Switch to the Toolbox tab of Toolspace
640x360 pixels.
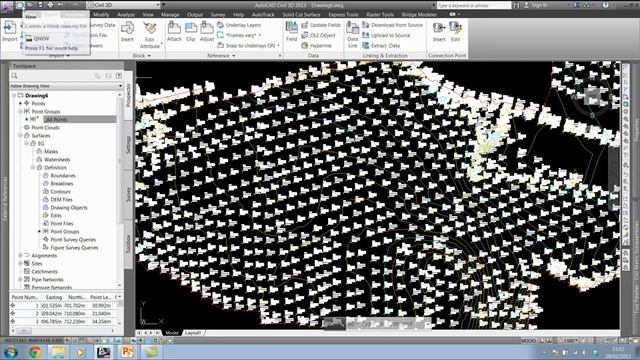(x=128, y=244)
